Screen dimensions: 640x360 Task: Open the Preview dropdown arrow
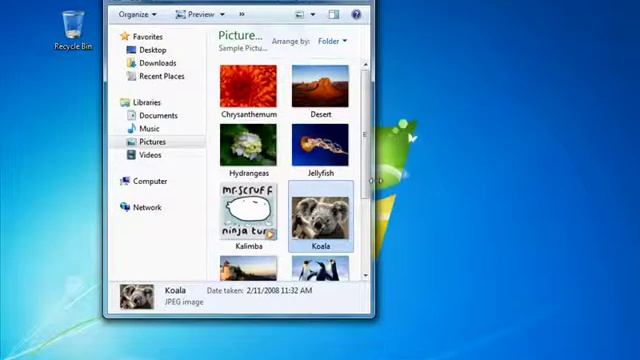pyautogui.click(x=222, y=14)
